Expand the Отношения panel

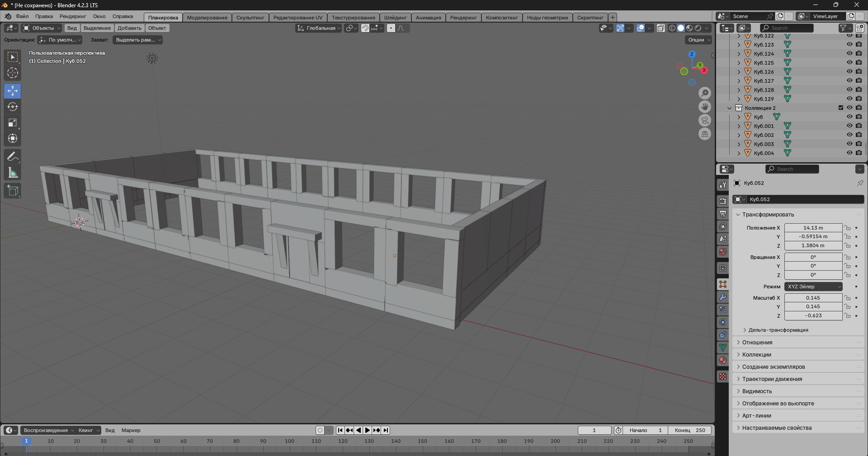pos(757,343)
